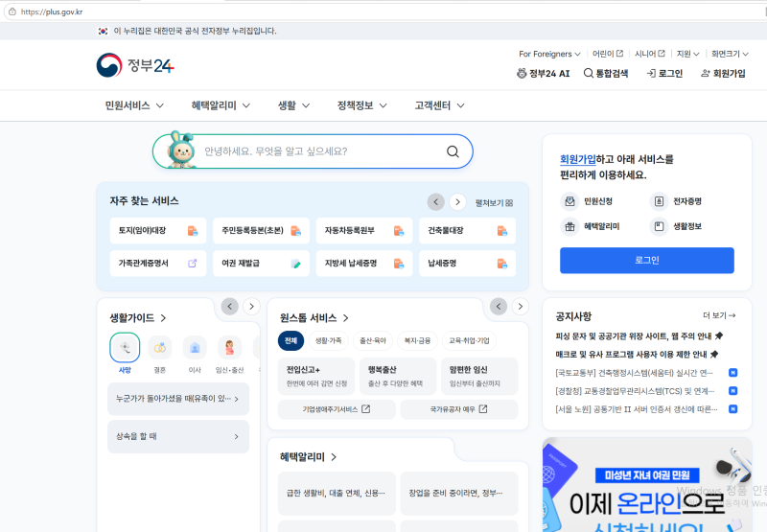Open 국가유공자 예우 external link
This screenshot has width=767, height=532.
459,409
